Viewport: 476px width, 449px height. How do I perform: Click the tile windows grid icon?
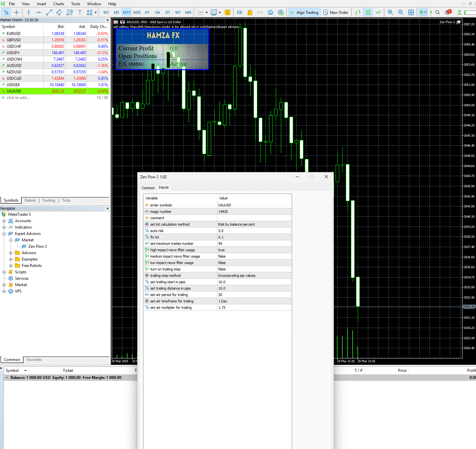[x=411, y=12]
